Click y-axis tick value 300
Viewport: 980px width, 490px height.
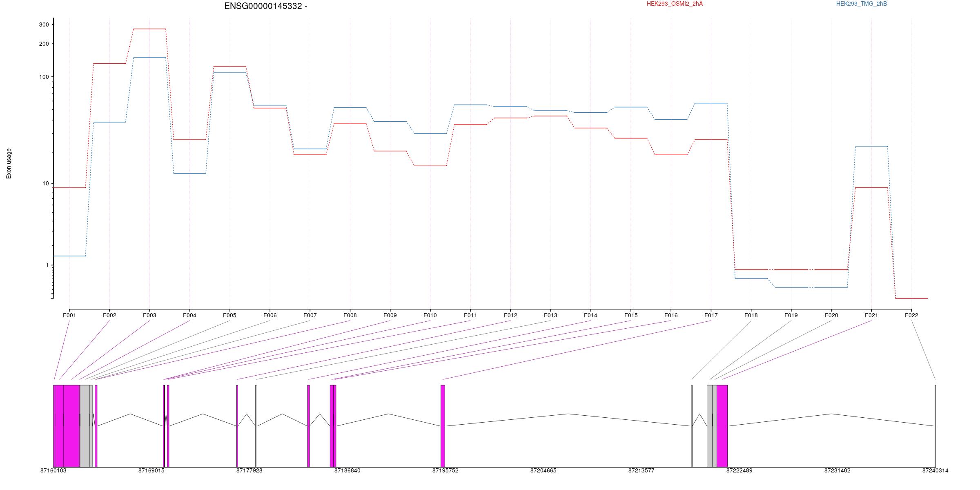[x=44, y=24]
